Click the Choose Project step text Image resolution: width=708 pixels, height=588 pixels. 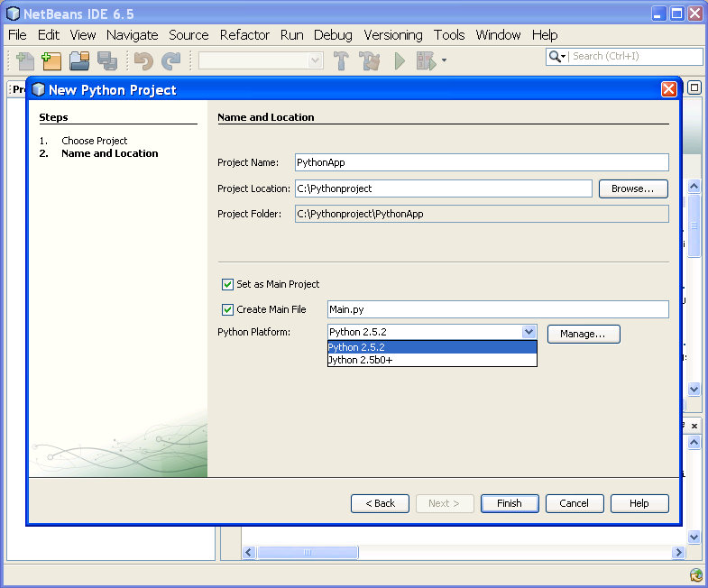click(95, 141)
